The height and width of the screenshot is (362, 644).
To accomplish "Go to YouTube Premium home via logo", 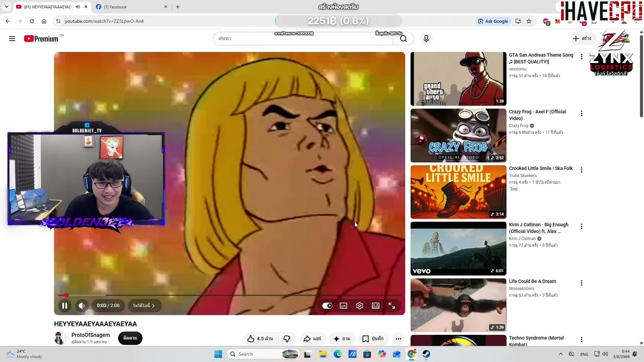I will [41, 39].
